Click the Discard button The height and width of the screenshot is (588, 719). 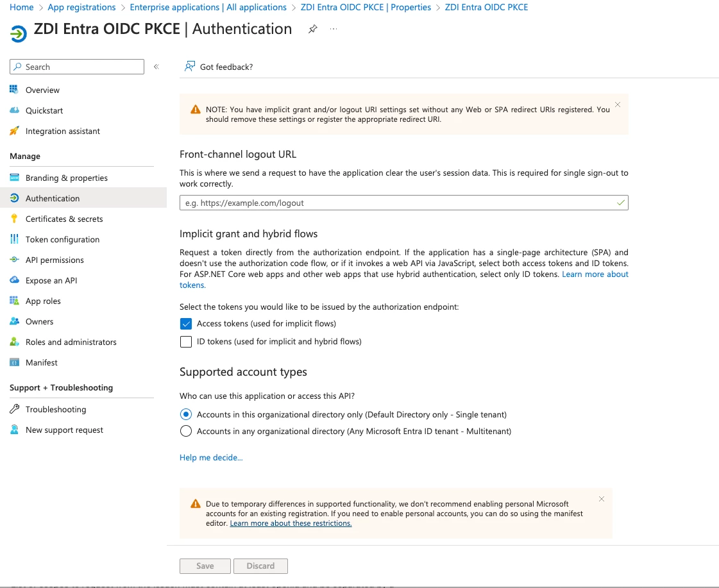point(260,566)
